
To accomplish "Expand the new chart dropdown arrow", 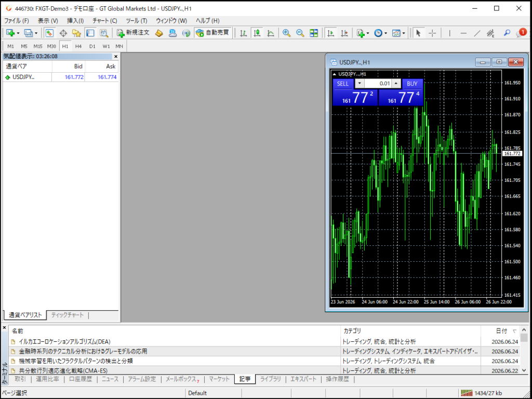I will pos(18,33).
